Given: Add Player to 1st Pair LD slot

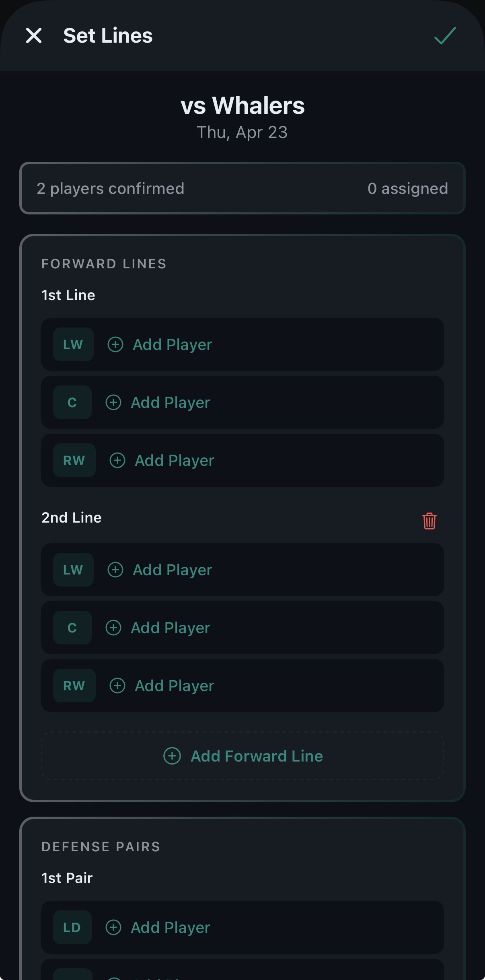Looking at the screenshot, I should (171, 928).
